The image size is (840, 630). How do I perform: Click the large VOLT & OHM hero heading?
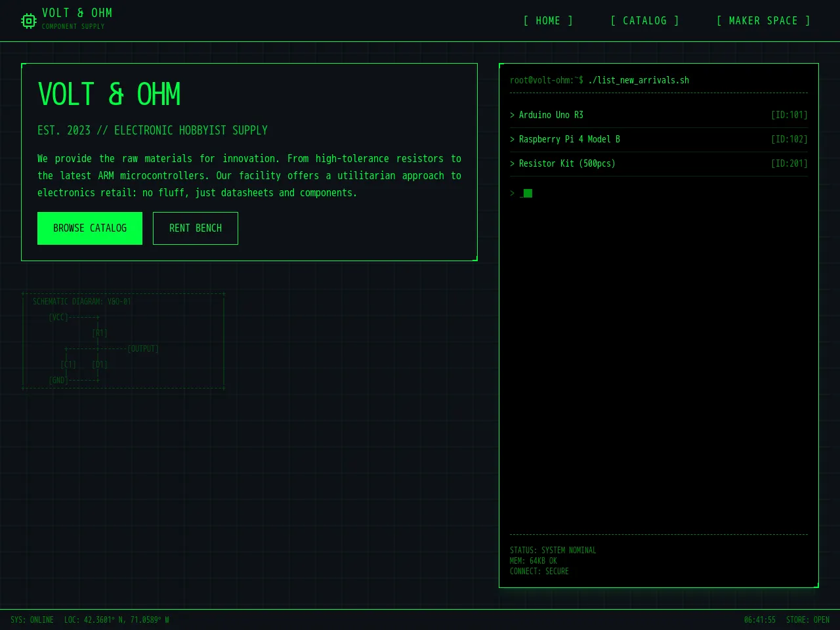109,94
